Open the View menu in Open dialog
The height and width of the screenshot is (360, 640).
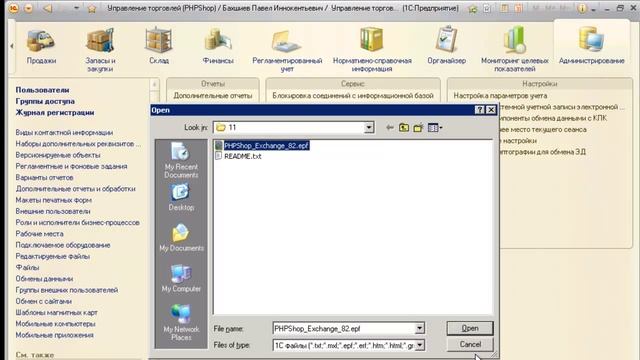(x=435, y=128)
